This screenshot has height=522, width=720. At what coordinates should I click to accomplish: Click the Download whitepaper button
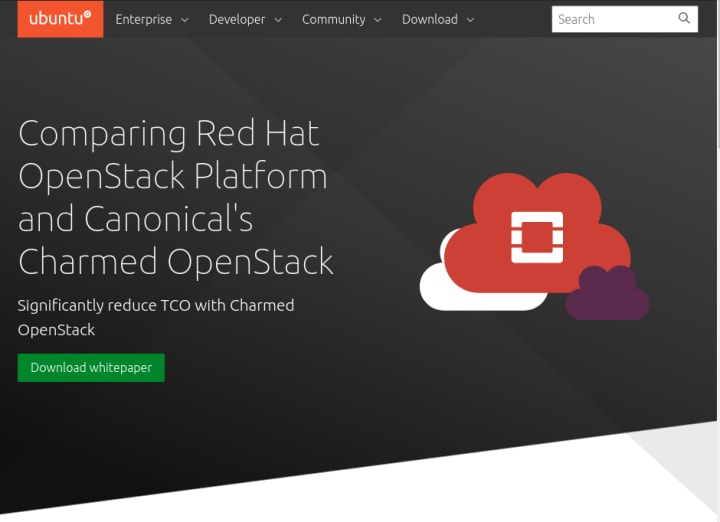[91, 367]
